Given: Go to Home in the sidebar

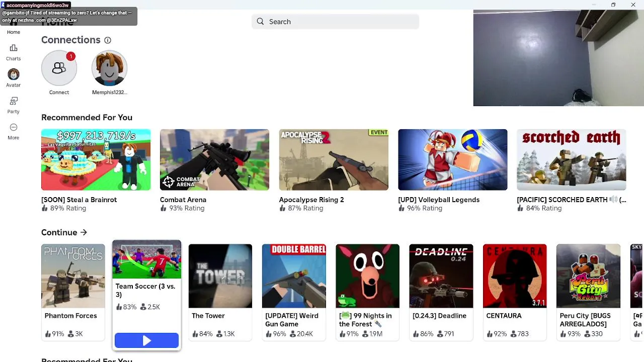Looking at the screenshot, I should click(x=14, y=32).
